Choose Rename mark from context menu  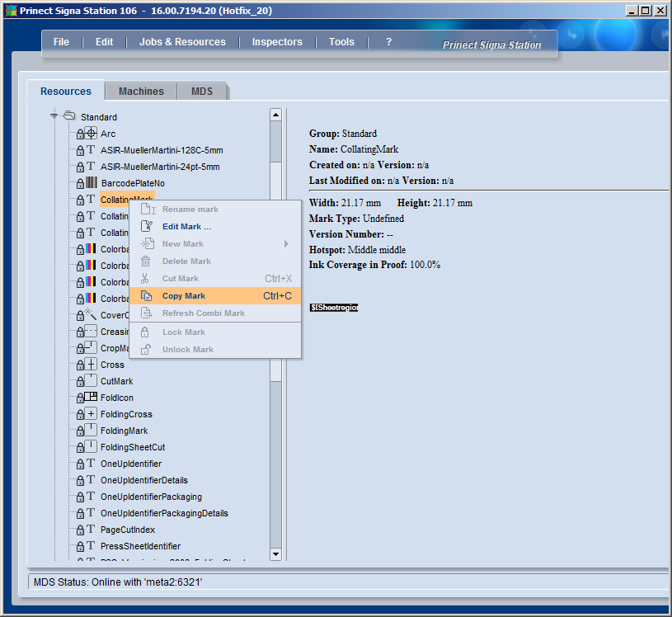point(214,210)
